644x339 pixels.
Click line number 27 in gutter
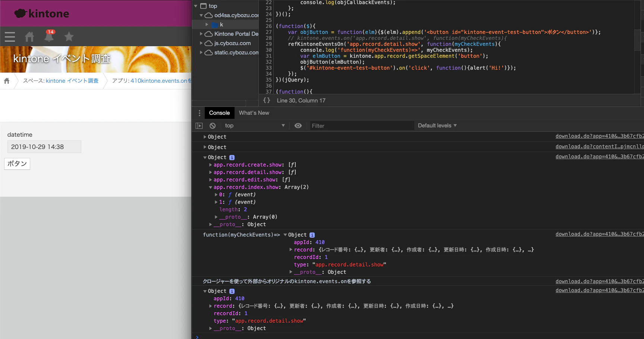point(268,32)
